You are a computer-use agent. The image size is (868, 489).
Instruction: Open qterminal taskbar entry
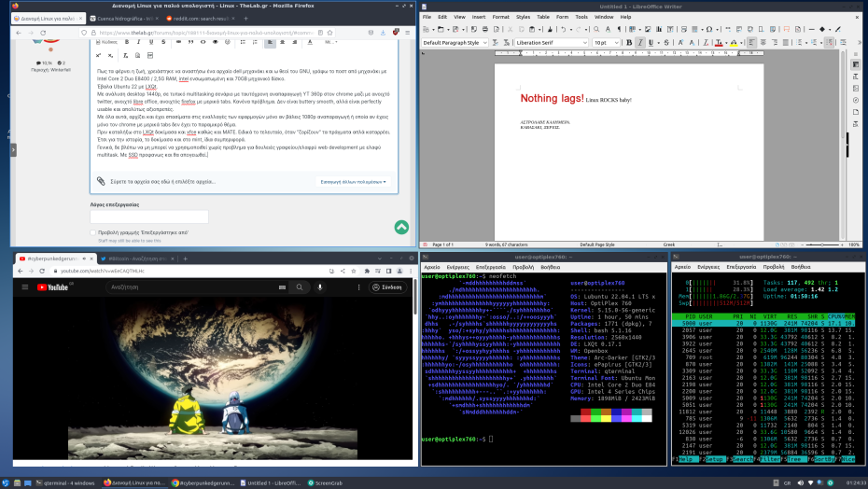coord(65,482)
